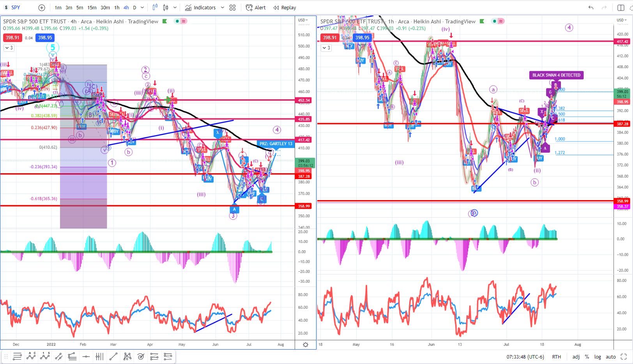Switch to the 3m timeframe

tap(69, 8)
